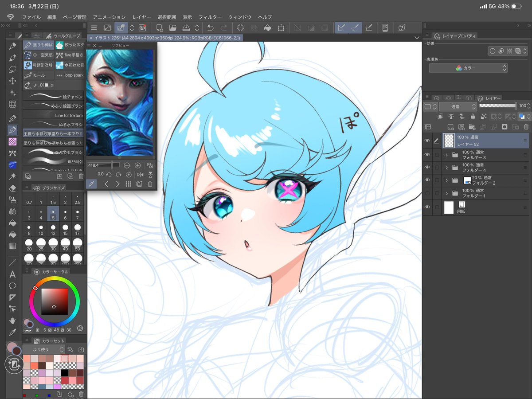Viewport: 532px width, 399px height.
Task: Click the New canvas icon
Action: [160, 28]
